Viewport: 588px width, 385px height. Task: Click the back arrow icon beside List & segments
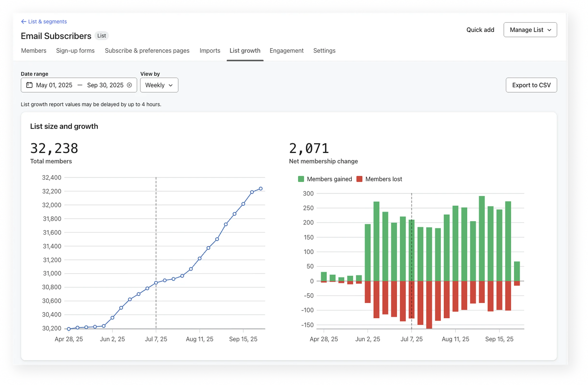[24, 21]
